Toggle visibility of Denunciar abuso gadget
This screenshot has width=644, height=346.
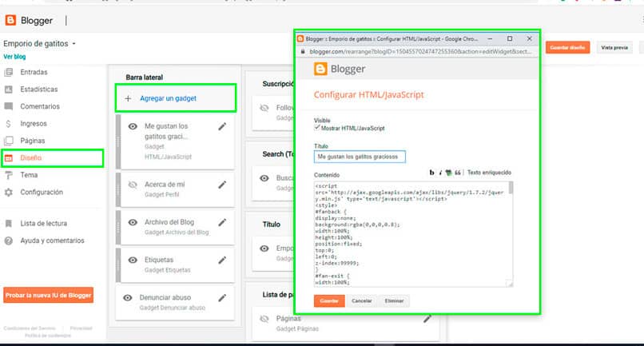pyautogui.click(x=128, y=298)
